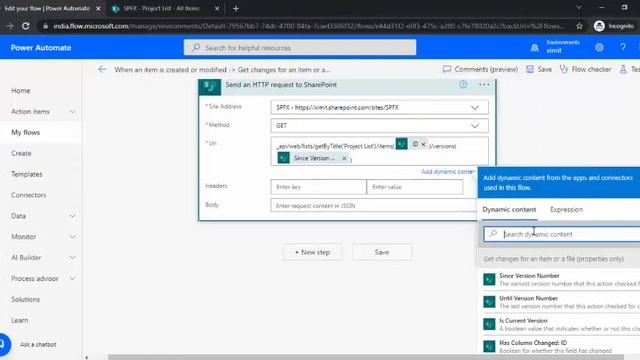The width and height of the screenshot is (640, 360).
Task: Select Until Version Number dynamic content icon
Action: tap(489, 302)
